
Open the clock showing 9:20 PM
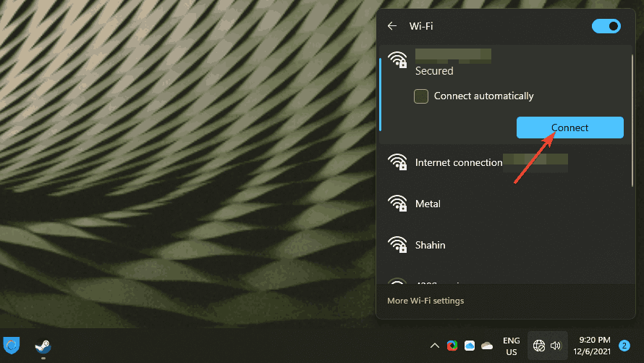[x=592, y=346]
